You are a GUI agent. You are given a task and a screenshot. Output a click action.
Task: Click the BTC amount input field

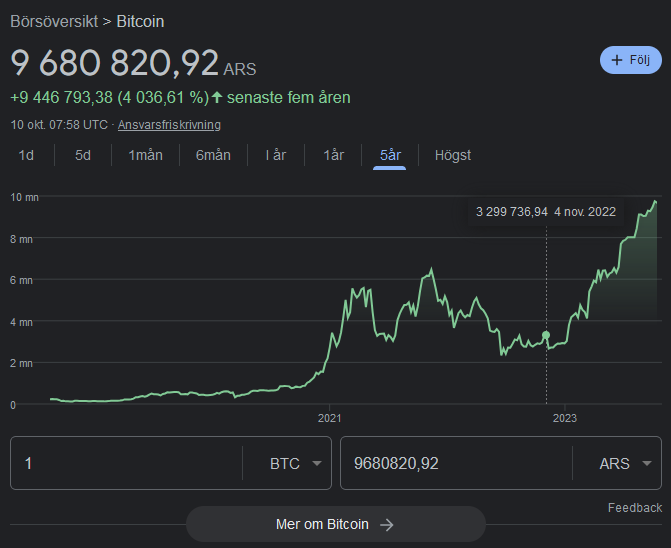point(125,463)
